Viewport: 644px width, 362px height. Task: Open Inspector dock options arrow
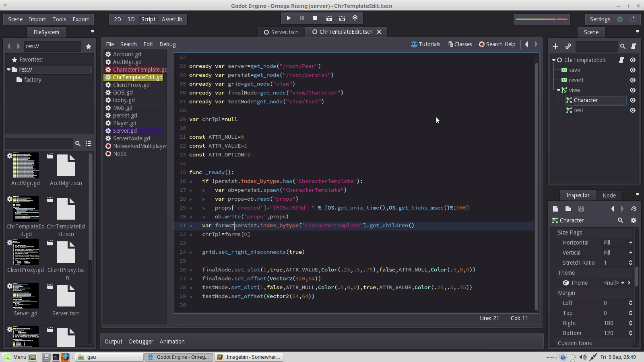[x=637, y=195]
